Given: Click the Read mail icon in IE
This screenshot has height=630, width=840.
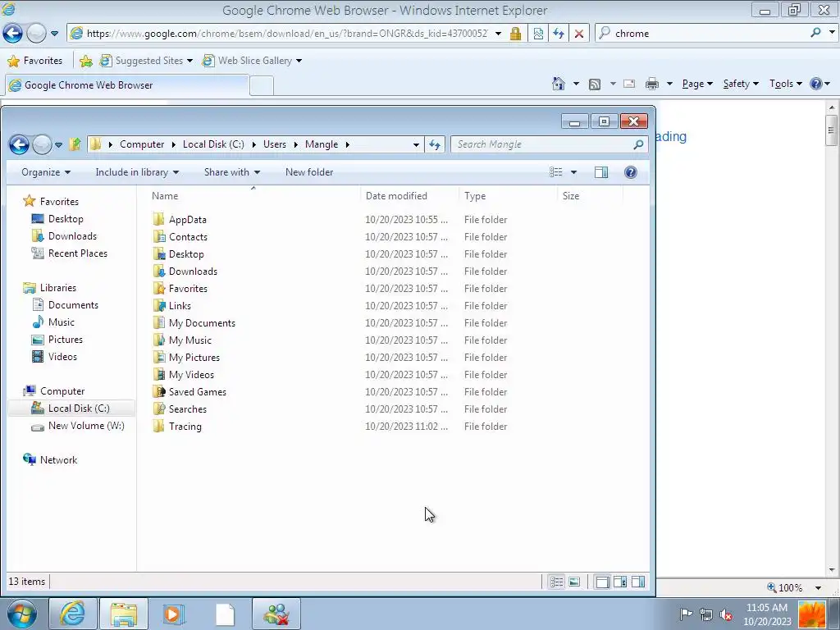Looking at the screenshot, I should point(629,84).
